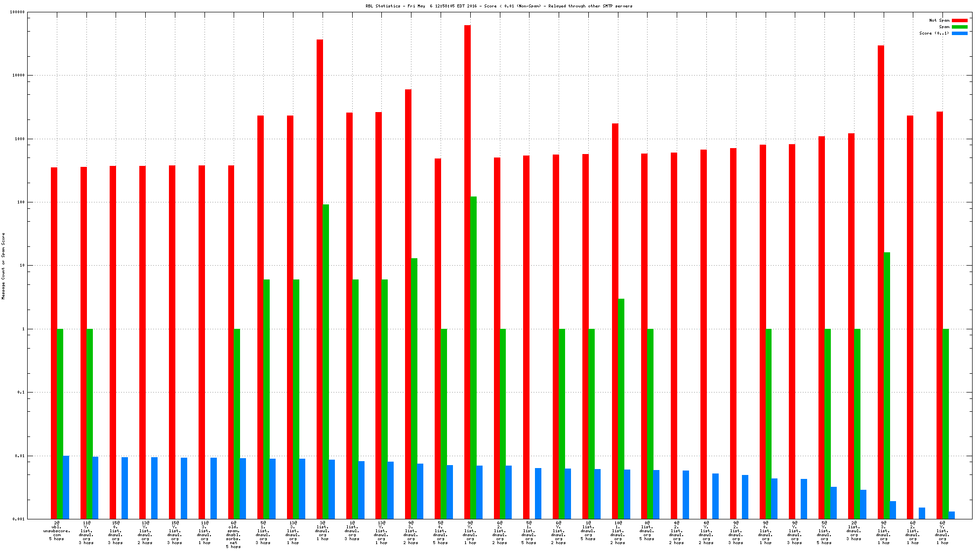Click the red Not Spam legend swatch

point(959,20)
